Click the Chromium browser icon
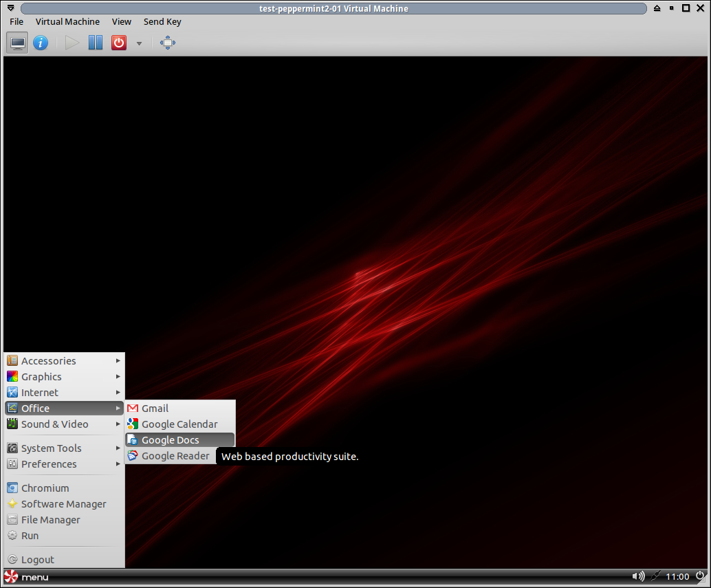The width and height of the screenshot is (711, 588). tap(12, 488)
